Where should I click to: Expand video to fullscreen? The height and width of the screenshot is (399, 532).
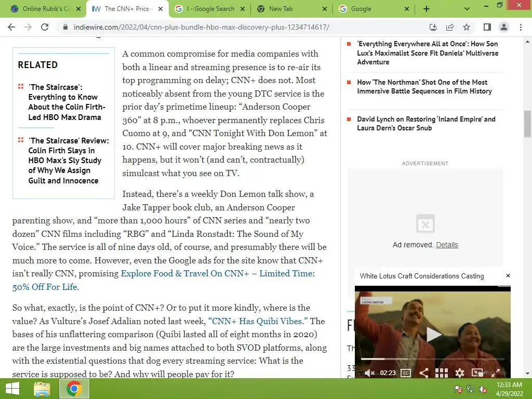pyautogui.click(x=496, y=373)
